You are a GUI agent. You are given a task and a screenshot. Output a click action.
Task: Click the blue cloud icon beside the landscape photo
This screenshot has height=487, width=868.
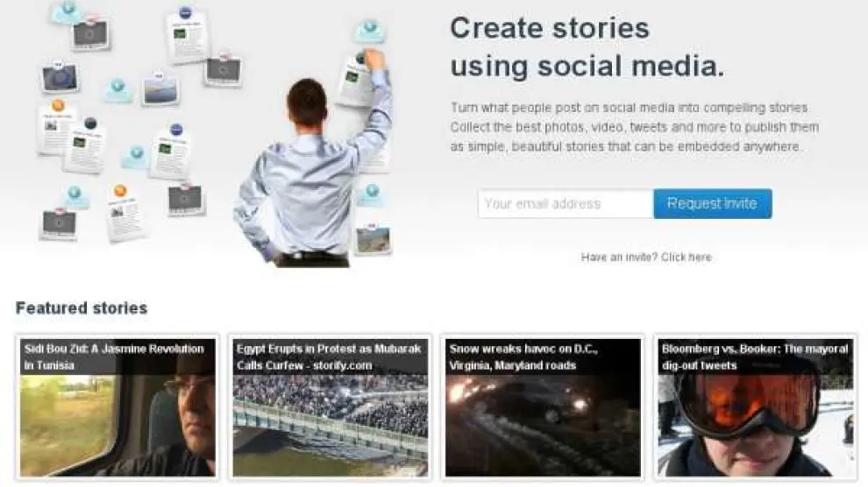[x=117, y=91]
